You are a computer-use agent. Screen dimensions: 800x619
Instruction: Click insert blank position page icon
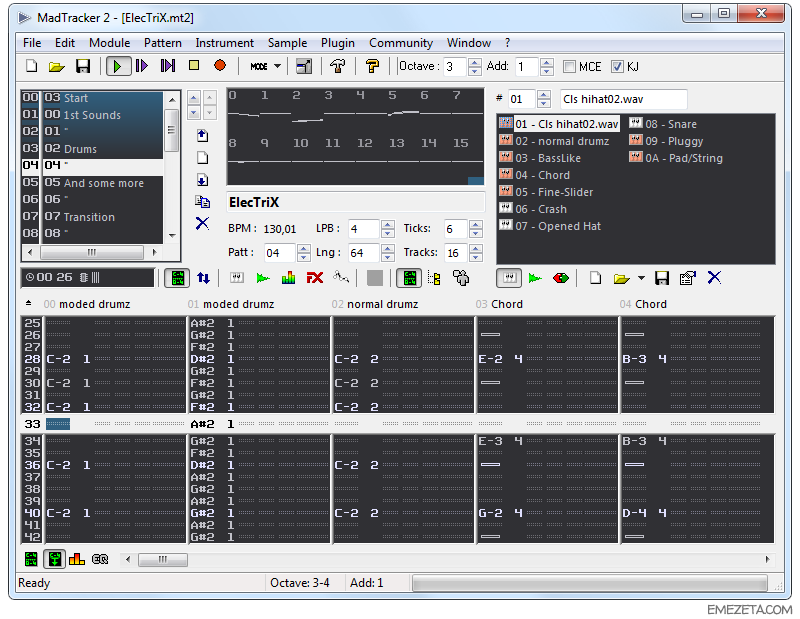click(x=203, y=158)
